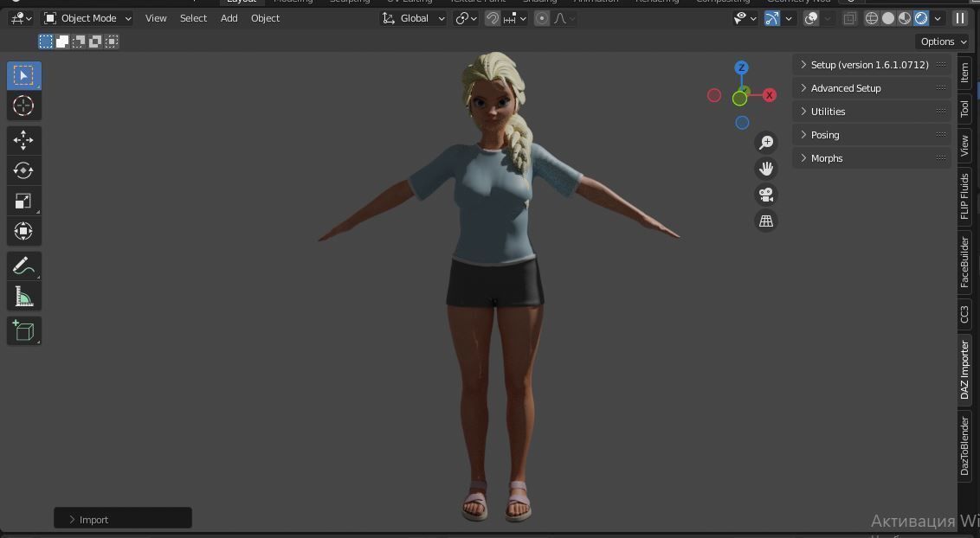Image resolution: width=980 pixels, height=538 pixels.
Task: Open the transform pivot point dropdown
Action: (467, 19)
